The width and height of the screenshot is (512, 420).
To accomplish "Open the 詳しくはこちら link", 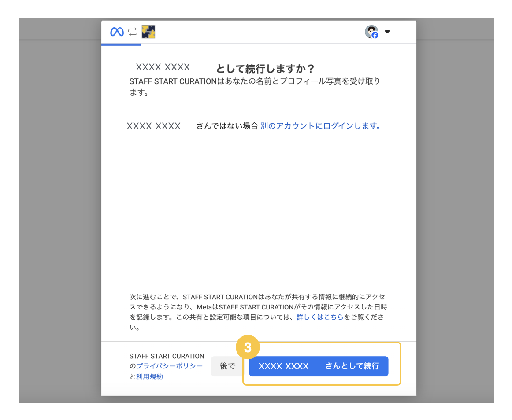I will [320, 317].
